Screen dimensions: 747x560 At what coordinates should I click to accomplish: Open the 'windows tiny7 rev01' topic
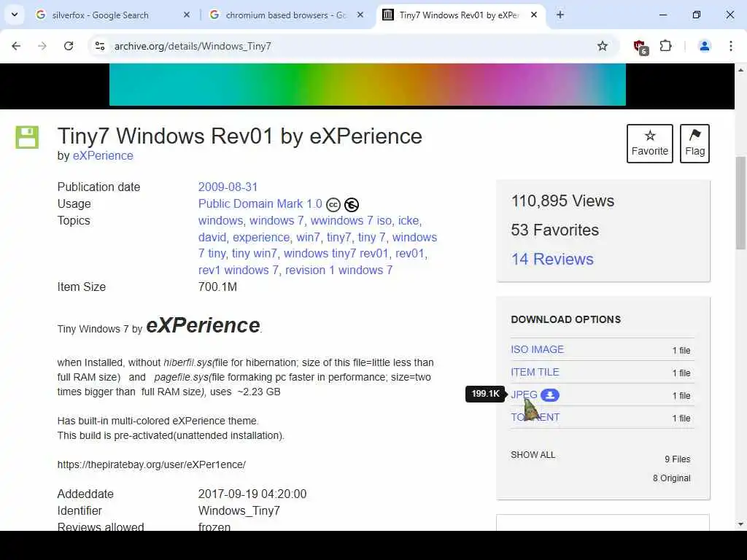pyautogui.click(x=336, y=253)
